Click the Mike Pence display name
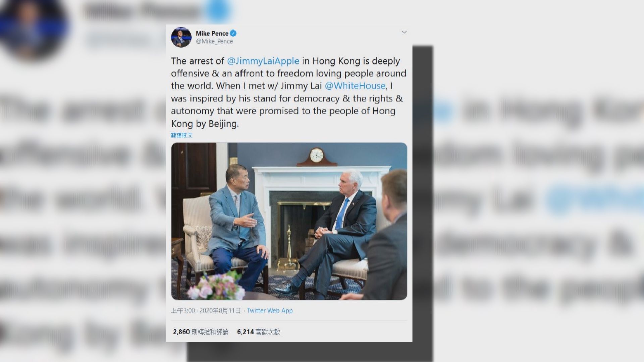Viewport: 644px width, 362px height. (212, 33)
